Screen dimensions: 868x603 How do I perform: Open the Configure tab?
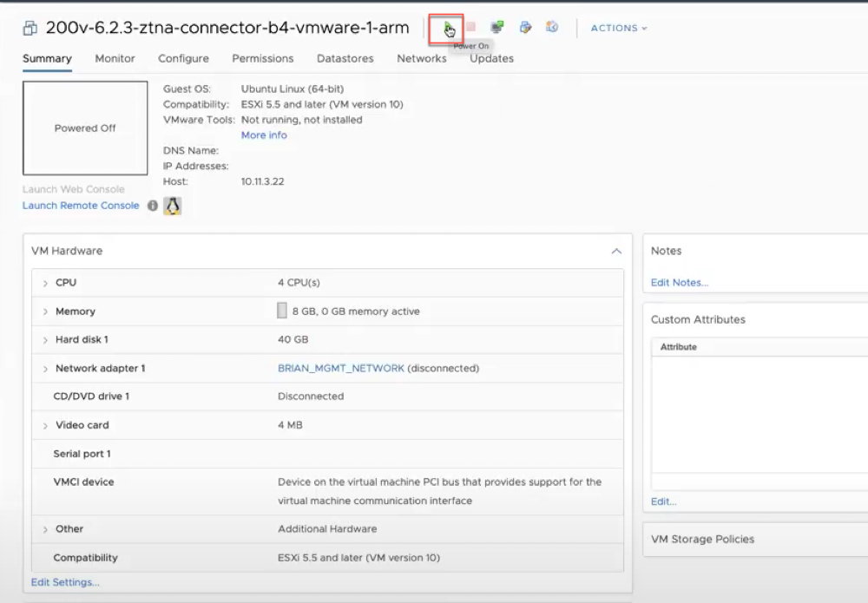tap(183, 59)
